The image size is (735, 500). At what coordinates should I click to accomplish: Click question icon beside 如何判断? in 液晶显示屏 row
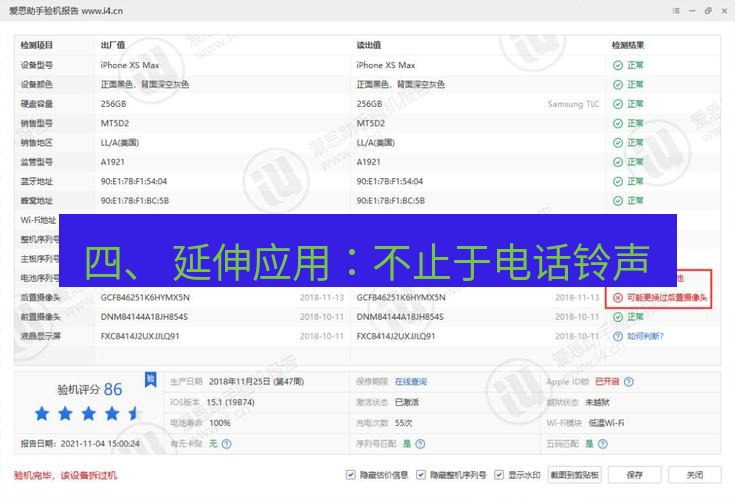[618, 336]
